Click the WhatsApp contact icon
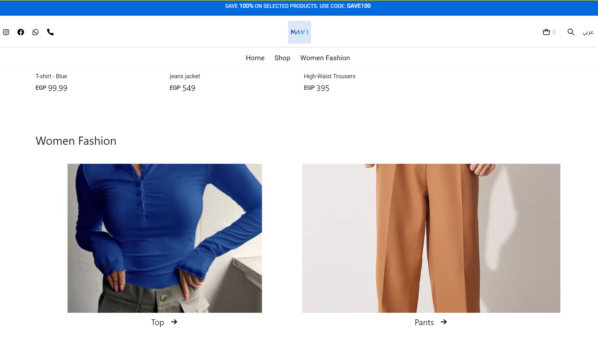Image resolution: width=598 pixels, height=364 pixels. pyautogui.click(x=35, y=32)
